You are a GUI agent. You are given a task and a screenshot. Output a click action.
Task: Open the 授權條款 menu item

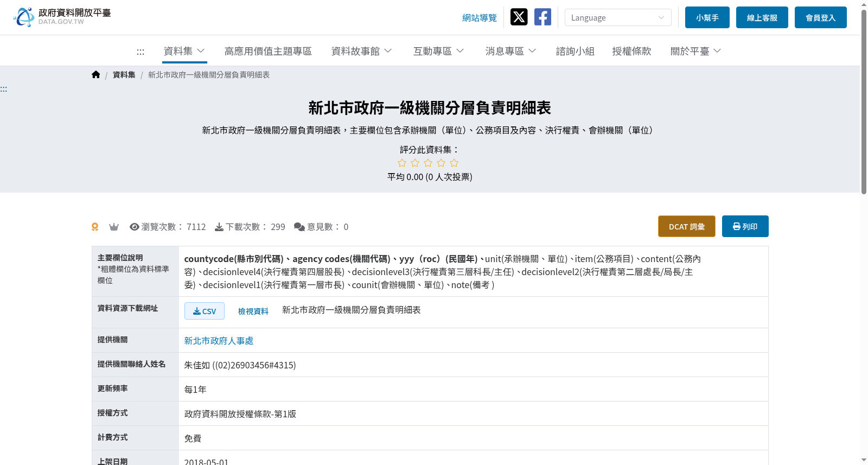[631, 51]
